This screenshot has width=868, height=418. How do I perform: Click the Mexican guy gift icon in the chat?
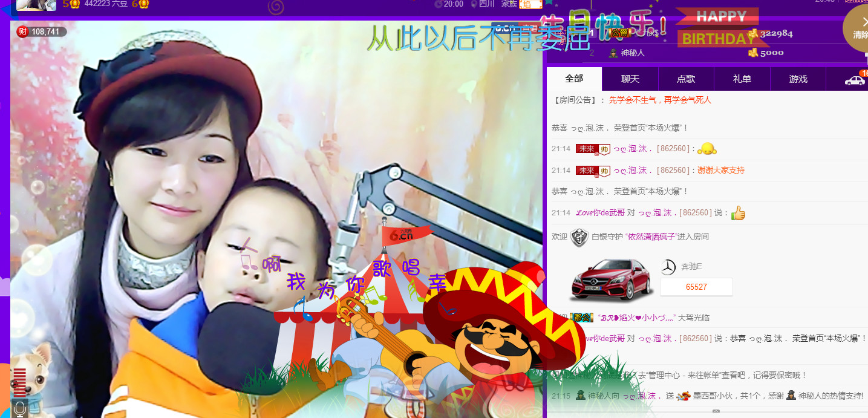click(x=684, y=396)
